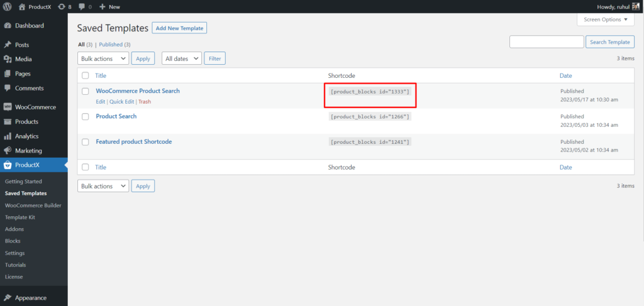Select shortcode product_blocks id="1266"
The image size is (644, 306).
pyautogui.click(x=370, y=116)
